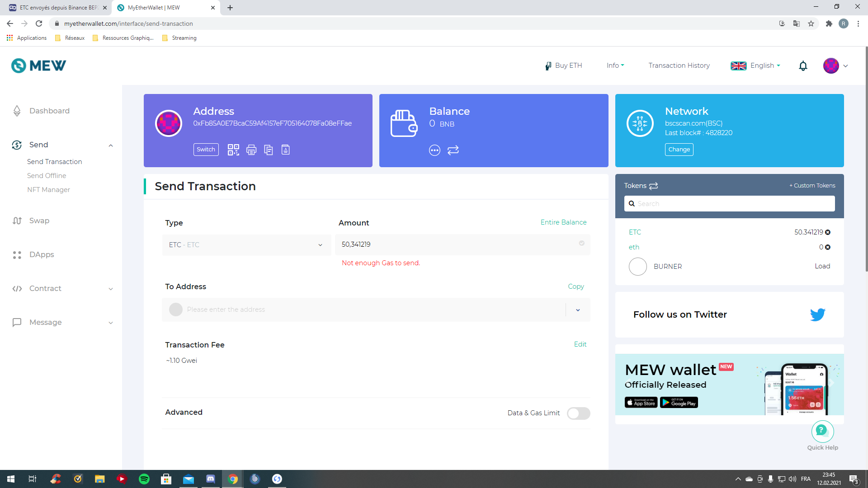Open Spotify from the taskbar
Screen dimensions: 868x488
coord(144,479)
